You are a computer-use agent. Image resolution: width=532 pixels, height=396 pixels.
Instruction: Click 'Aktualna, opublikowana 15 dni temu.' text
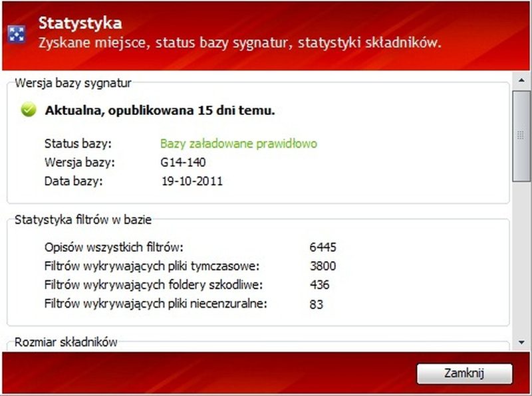pos(160,110)
